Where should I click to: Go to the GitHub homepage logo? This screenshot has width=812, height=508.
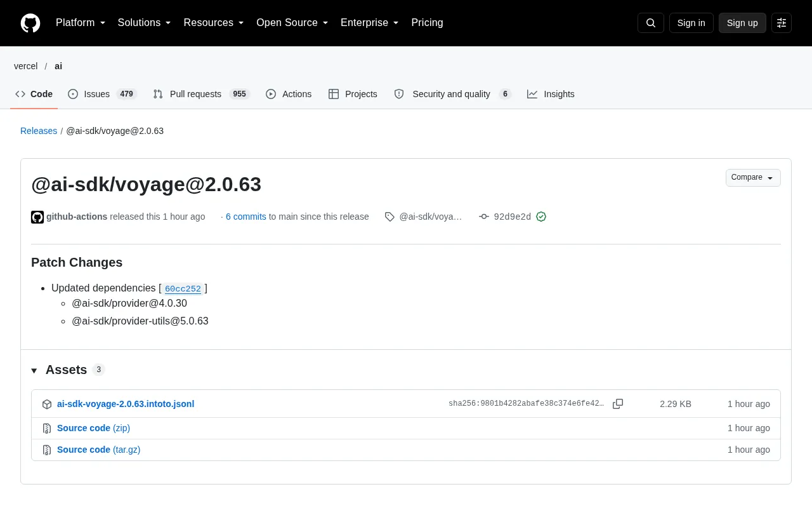tap(30, 23)
